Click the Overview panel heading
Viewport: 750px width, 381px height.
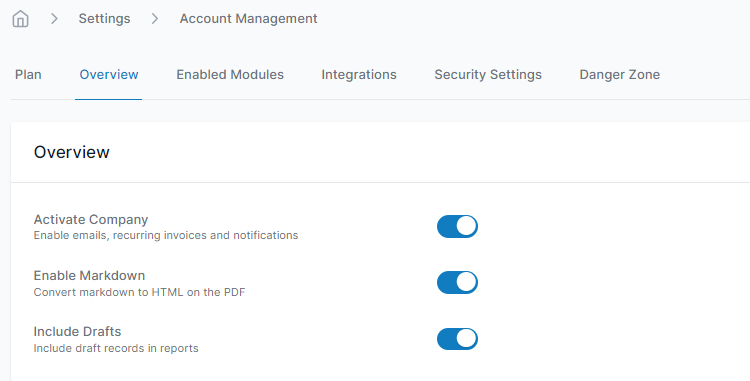pos(72,152)
